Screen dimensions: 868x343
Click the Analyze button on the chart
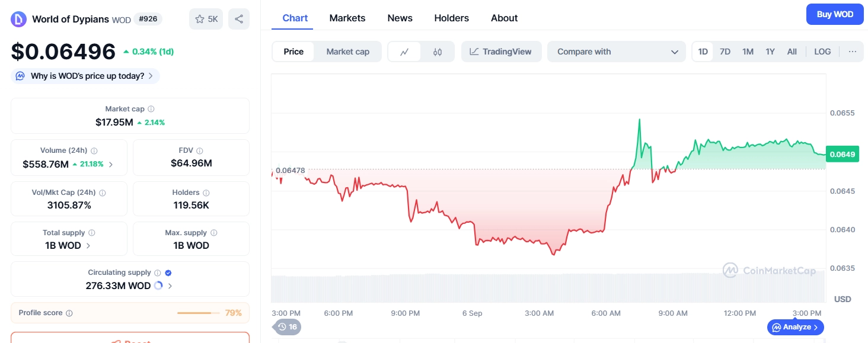(x=795, y=326)
